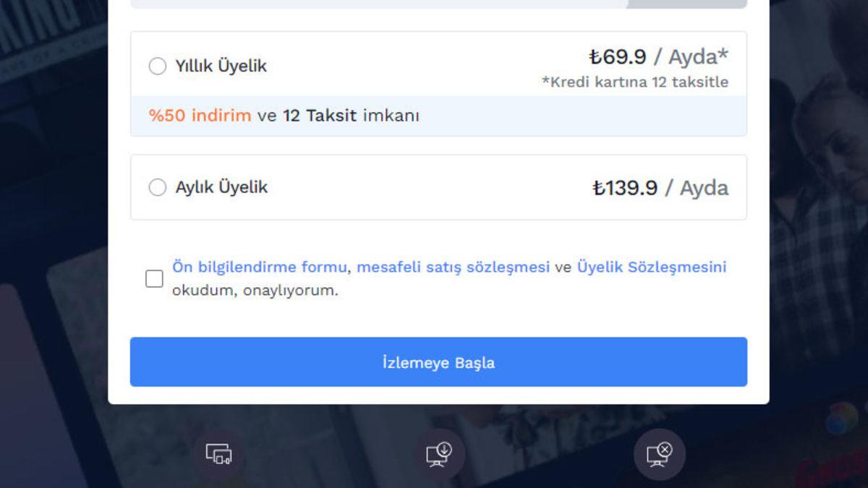
Task: Click the multi-device viewing icon
Action: [x=219, y=454]
